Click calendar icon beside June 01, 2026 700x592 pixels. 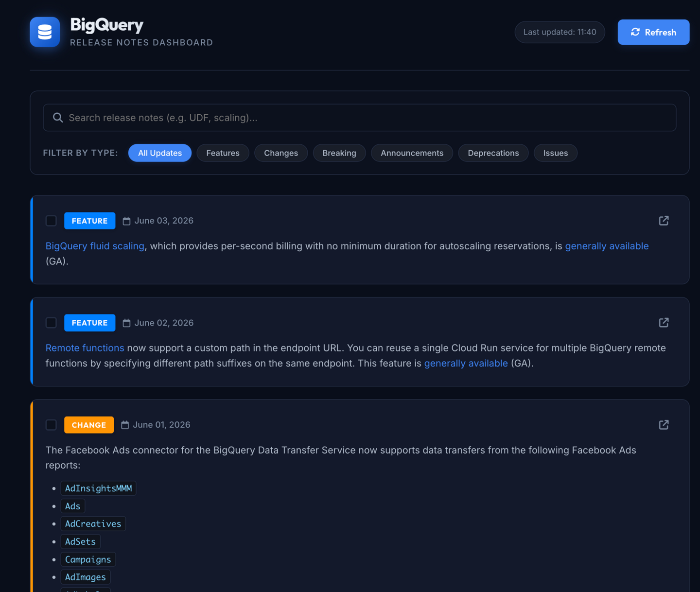pyautogui.click(x=125, y=425)
